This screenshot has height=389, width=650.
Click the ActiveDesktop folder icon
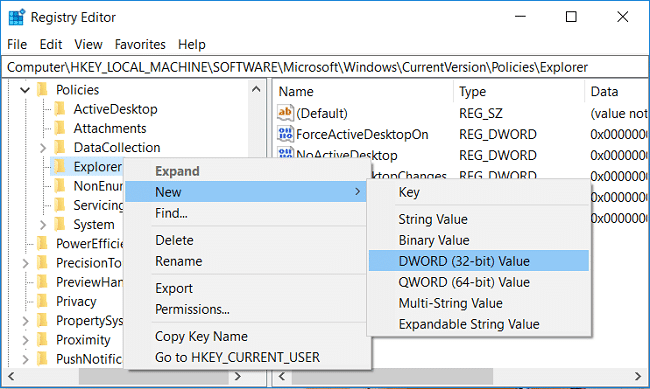pos(60,109)
